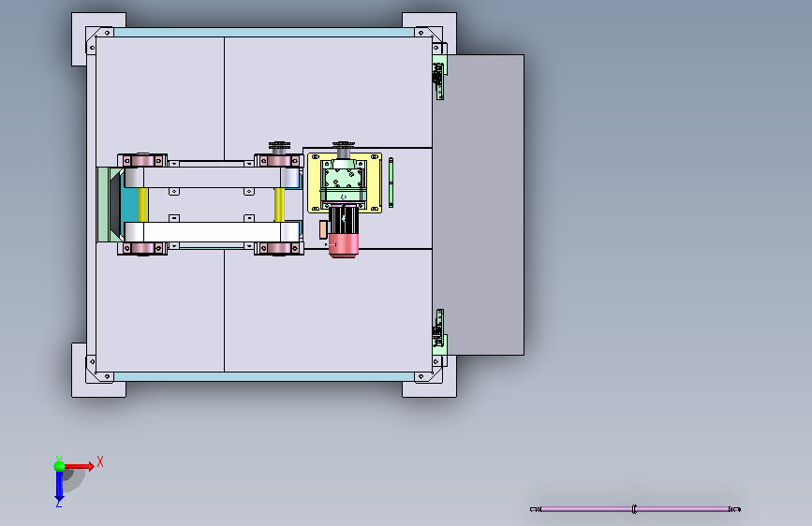Select the black motor body

coord(344,220)
